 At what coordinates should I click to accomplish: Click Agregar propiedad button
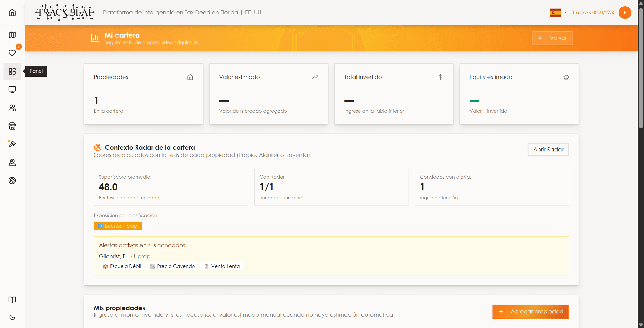(x=531, y=312)
